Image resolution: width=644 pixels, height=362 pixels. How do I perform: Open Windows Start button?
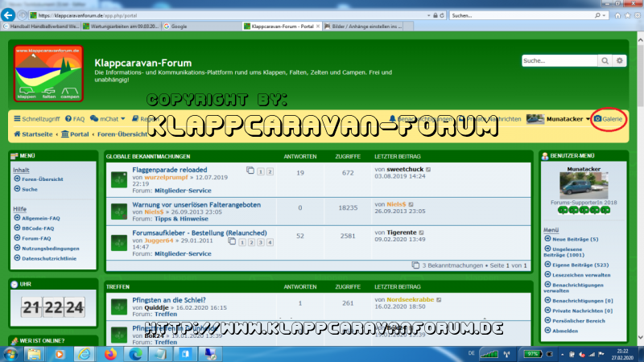10,354
